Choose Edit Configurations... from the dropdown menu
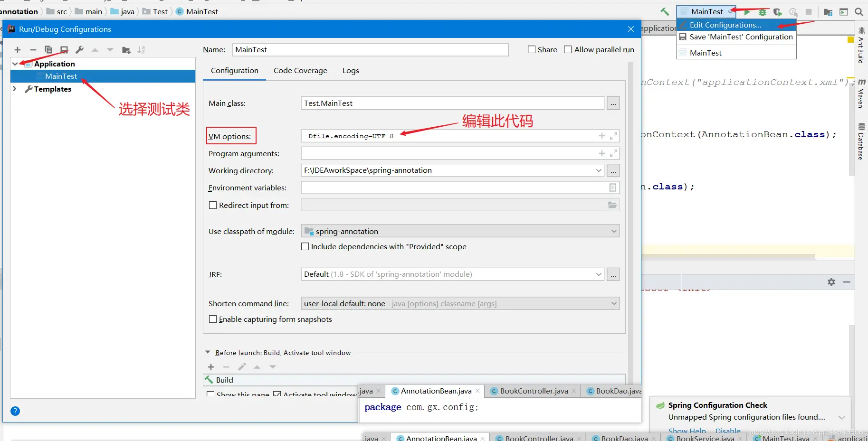 click(736, 25)
